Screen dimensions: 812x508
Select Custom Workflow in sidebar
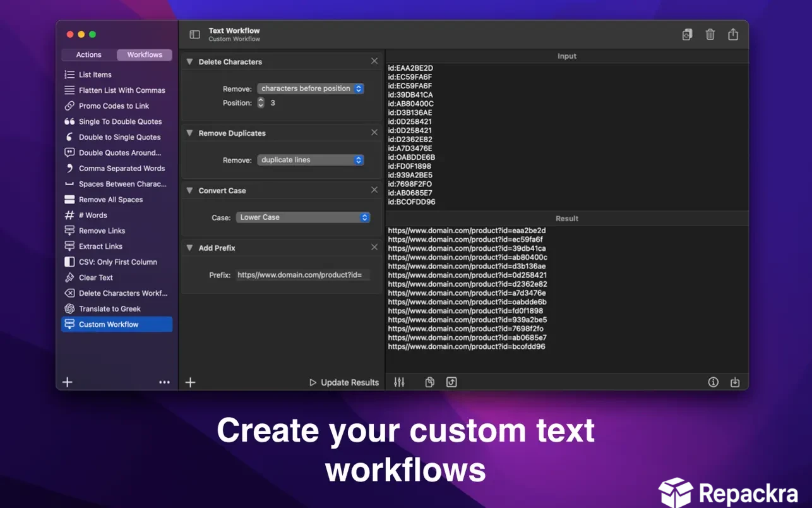(x=117, y=324)
